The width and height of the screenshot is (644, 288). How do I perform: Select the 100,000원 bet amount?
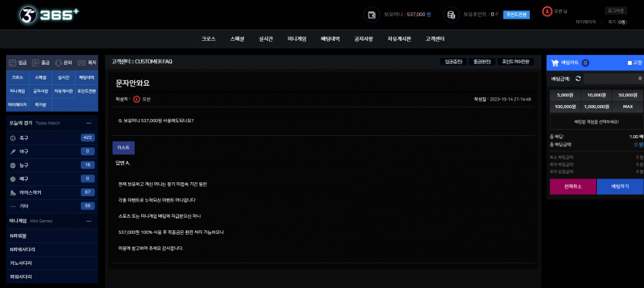pyautogui.click(x=565, y=107)
